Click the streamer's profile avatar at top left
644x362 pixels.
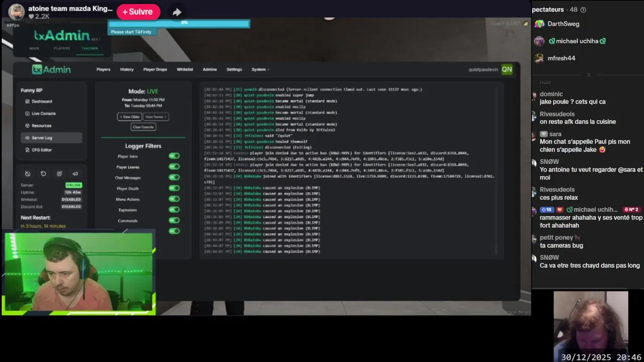[x=16, y=12]
